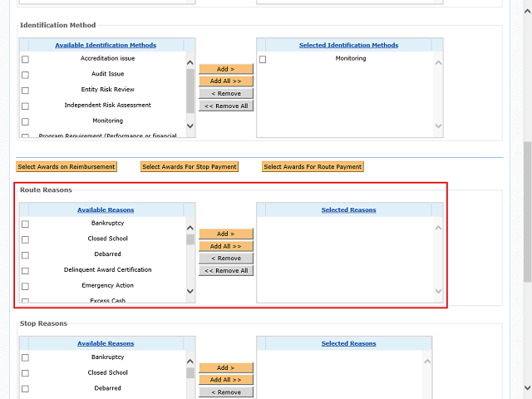Click < Remove in Stop Reasons section
Viewport: 532px width, 399px height.
[x=226, y=392]
